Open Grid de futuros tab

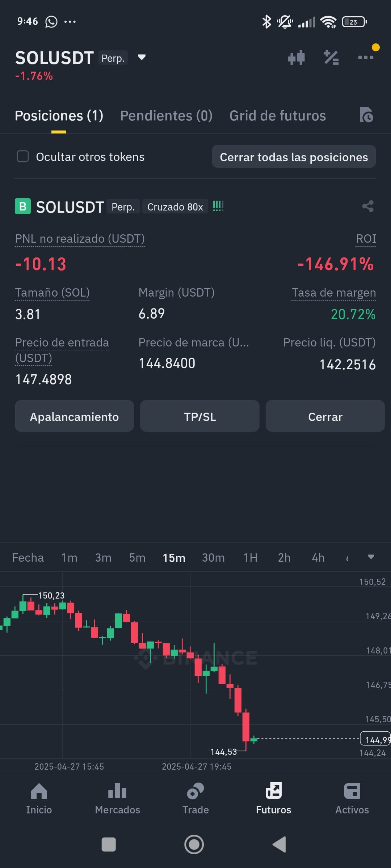pos(277,116)
